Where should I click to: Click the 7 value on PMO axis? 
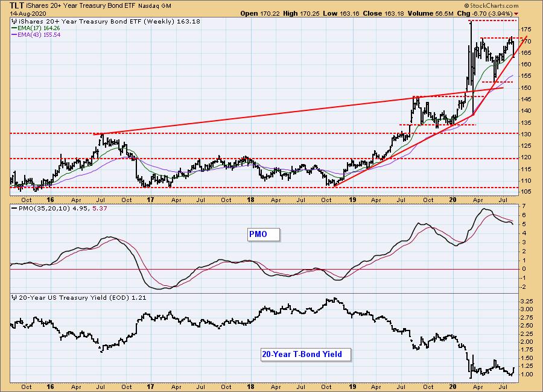coord(524,206)
